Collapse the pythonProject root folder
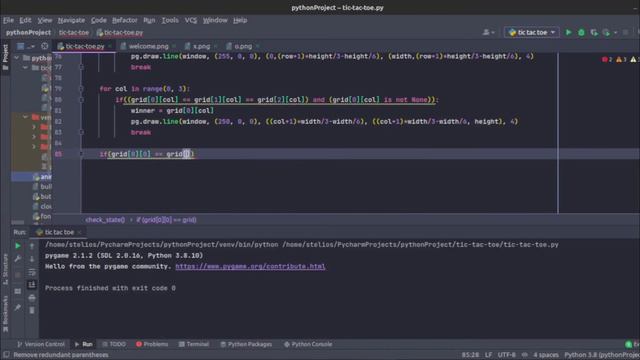640x360 pixels. [x=17, y=58]
